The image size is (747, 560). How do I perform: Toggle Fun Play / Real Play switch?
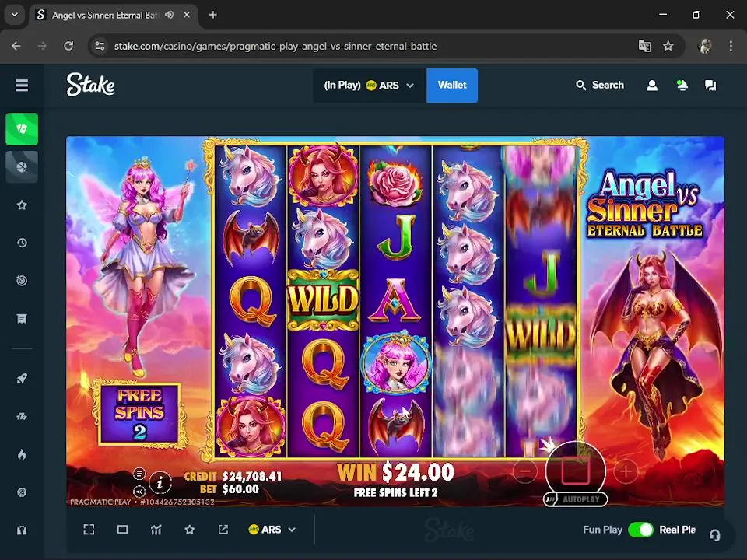pos(640,530)
